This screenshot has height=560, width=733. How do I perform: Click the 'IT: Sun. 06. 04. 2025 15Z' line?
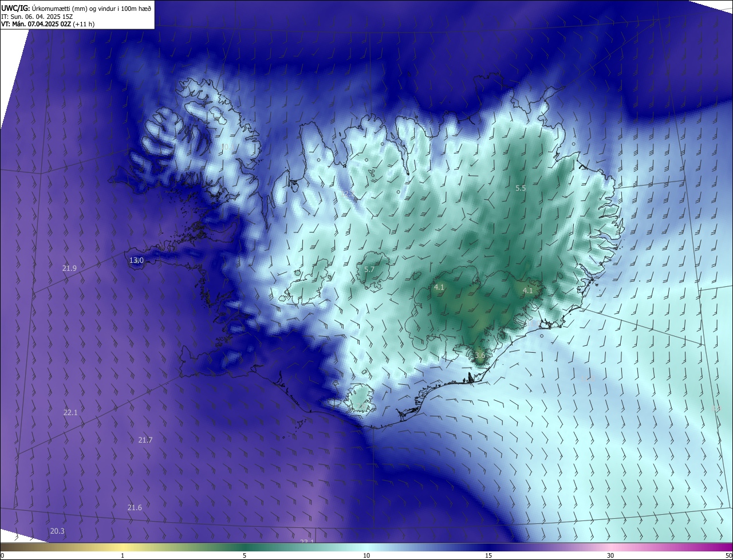point(37,16)
